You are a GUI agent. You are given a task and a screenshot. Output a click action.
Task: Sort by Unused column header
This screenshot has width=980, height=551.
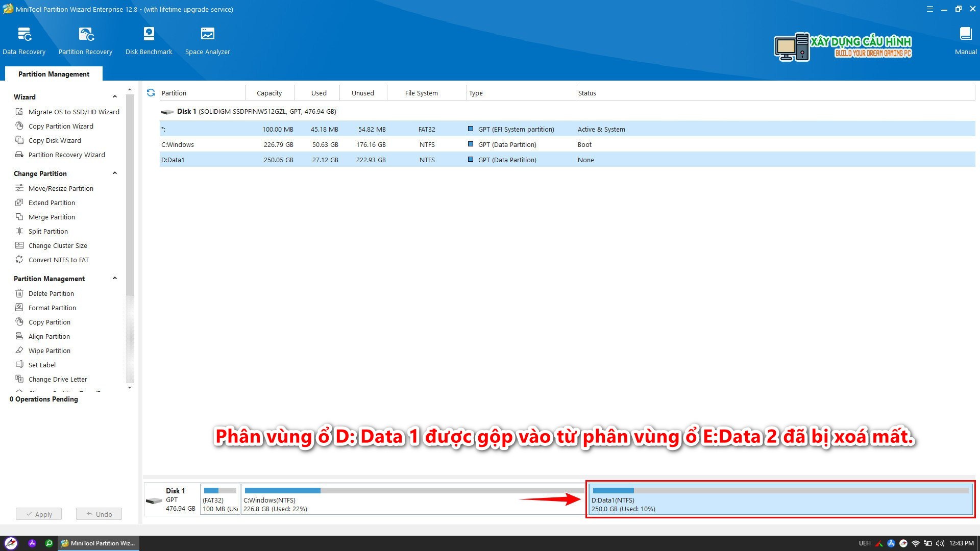coord(363,93)
